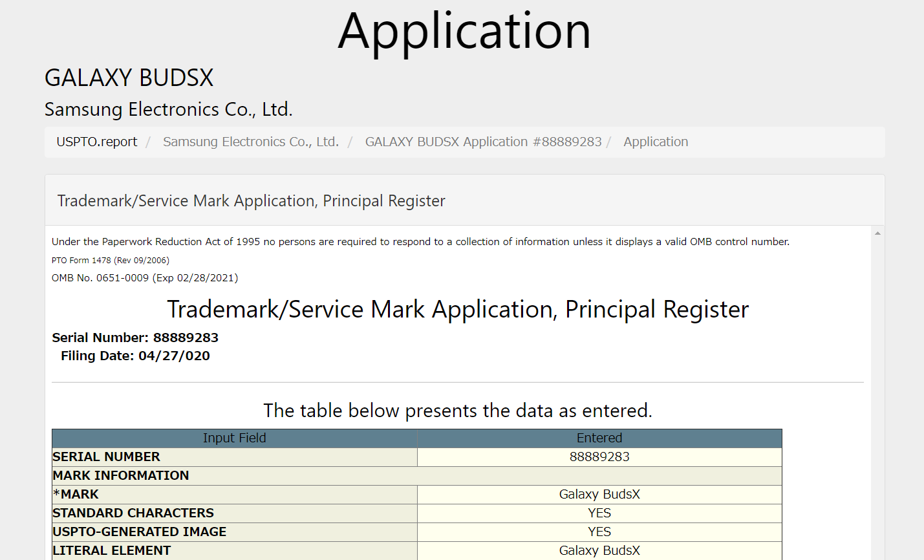Image resolution: width=924 pixels, height=560 pixels.
Task: Click the 88889283 value in table
Action: 599,457
